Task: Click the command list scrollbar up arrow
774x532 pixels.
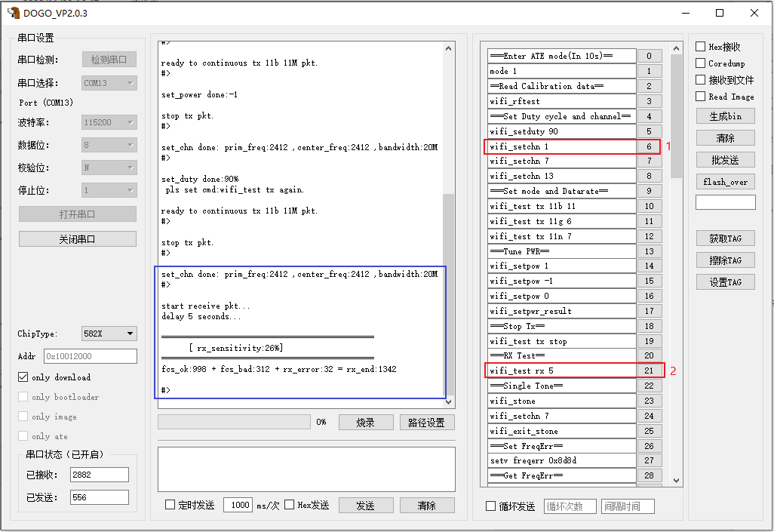Action: point(676,48)
